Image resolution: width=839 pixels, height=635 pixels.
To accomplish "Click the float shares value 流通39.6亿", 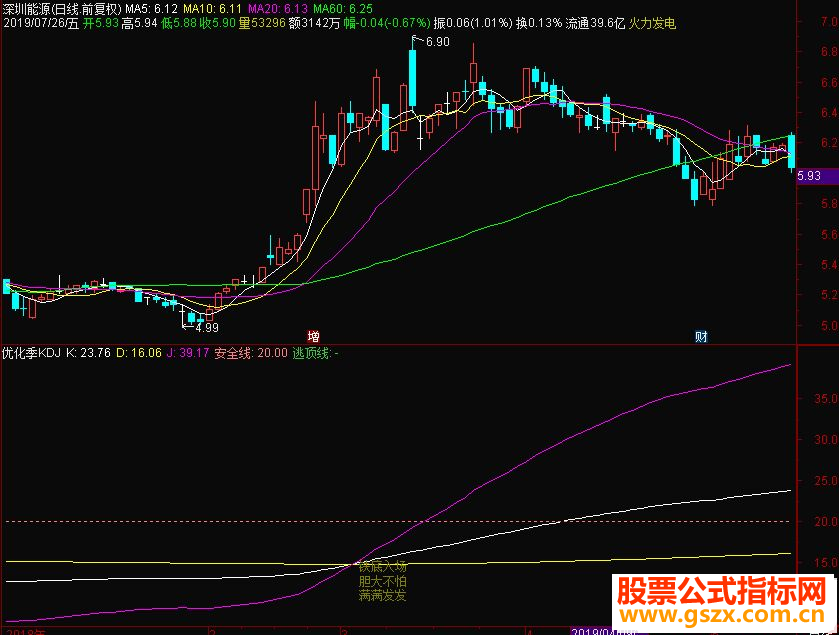I will click(595, 23).
